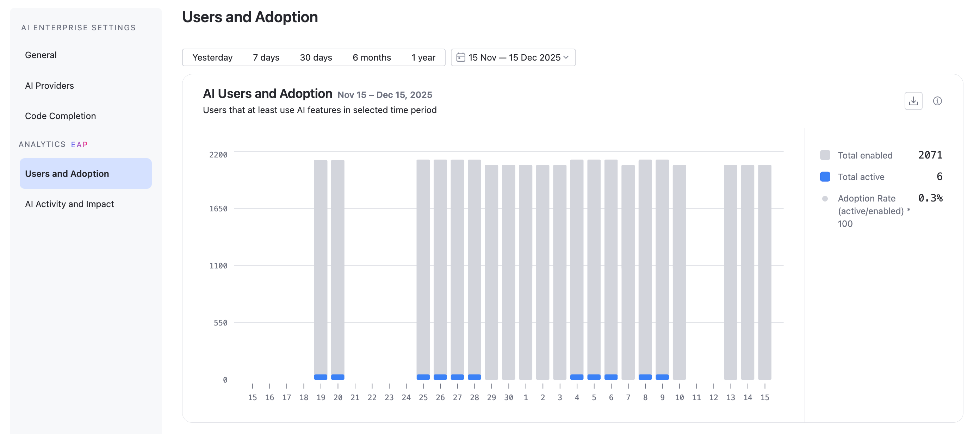Screen dimensions: 980x434
Task: Select the EAP badge next to Analytics
Action: [79, 144]
